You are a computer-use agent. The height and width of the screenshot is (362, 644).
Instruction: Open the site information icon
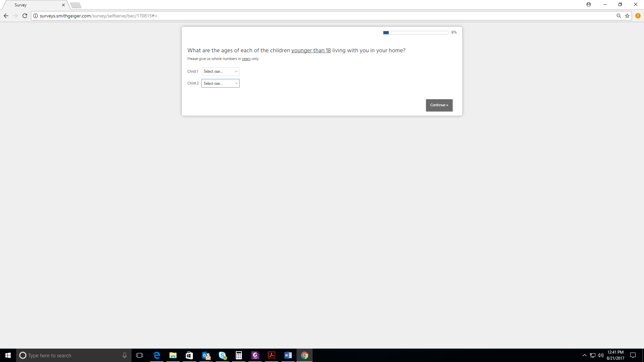coord(36,16)
